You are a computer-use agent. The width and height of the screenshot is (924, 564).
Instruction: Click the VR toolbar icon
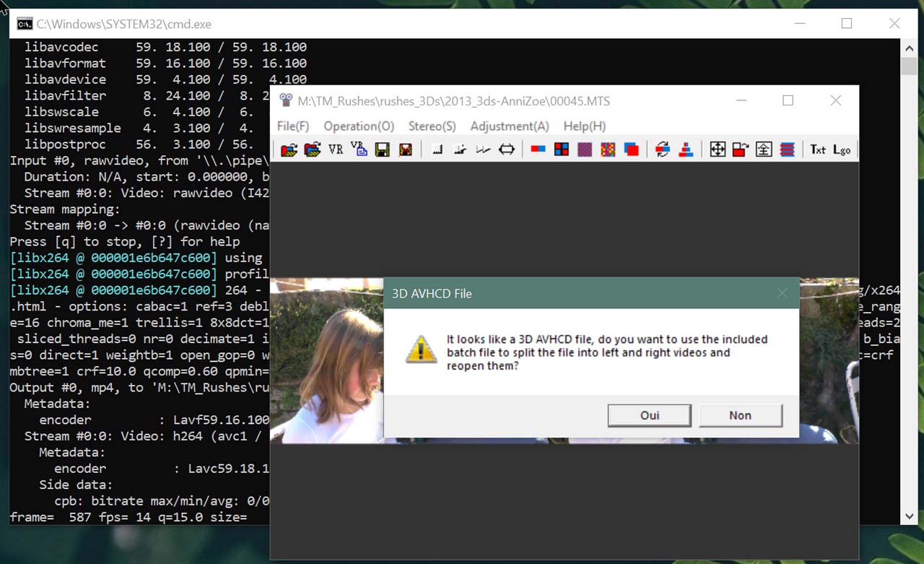tap(336, 149)
